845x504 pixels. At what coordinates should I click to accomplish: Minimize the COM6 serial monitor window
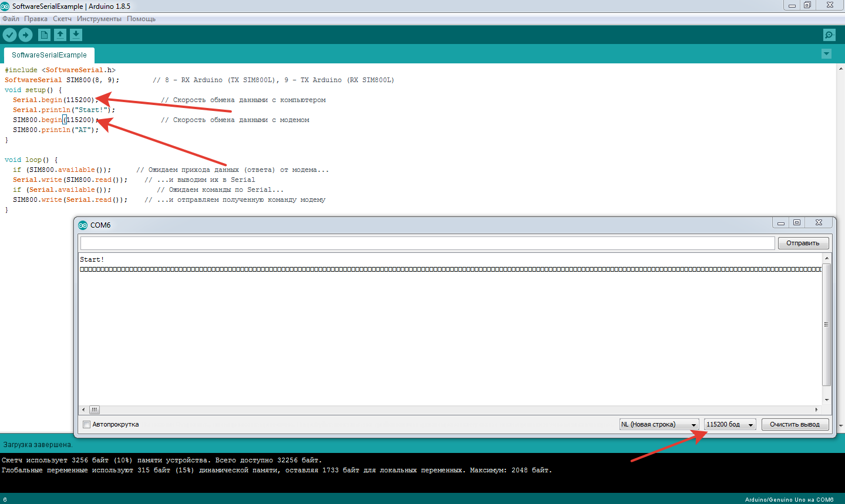click(780, 222)
